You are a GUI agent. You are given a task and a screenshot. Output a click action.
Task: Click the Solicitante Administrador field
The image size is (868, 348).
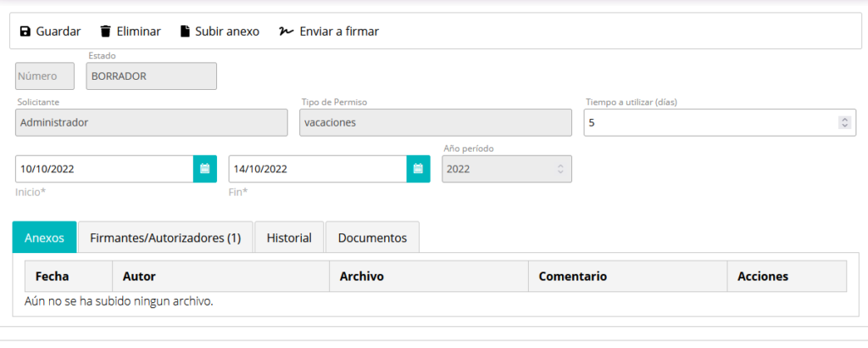(x=152, y=122)
